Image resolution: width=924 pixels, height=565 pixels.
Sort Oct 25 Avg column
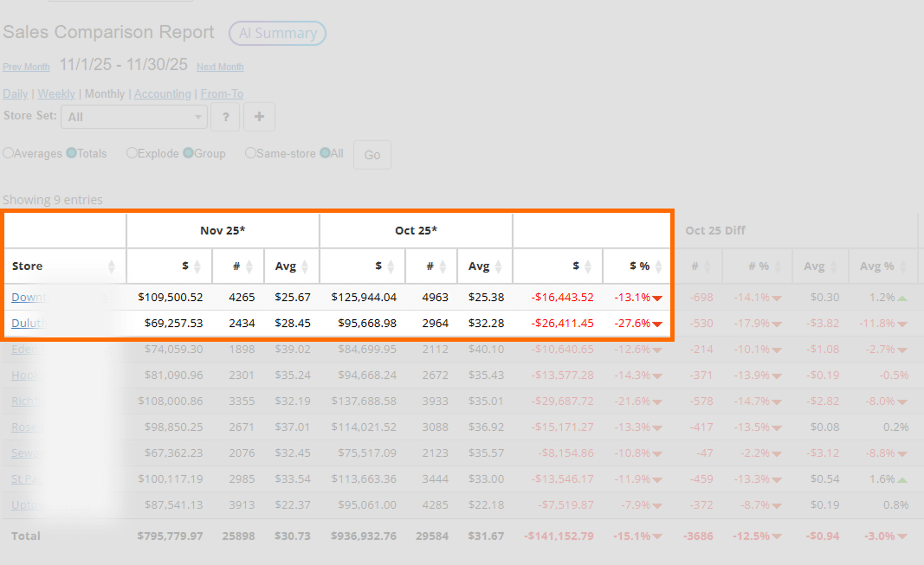(497, 266)
